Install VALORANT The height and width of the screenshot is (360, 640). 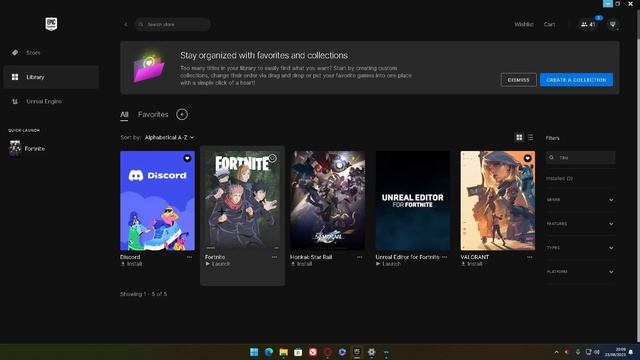(x=472, y=264)
